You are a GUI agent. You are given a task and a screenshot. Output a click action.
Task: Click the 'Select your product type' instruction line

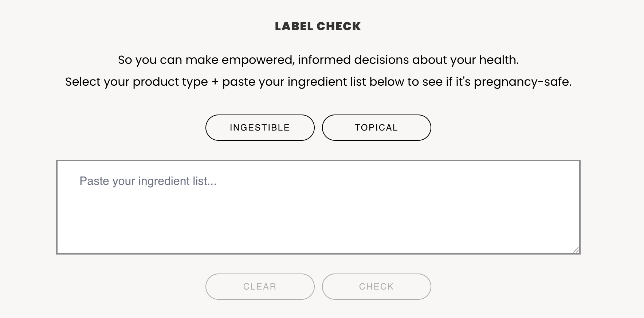318,82
